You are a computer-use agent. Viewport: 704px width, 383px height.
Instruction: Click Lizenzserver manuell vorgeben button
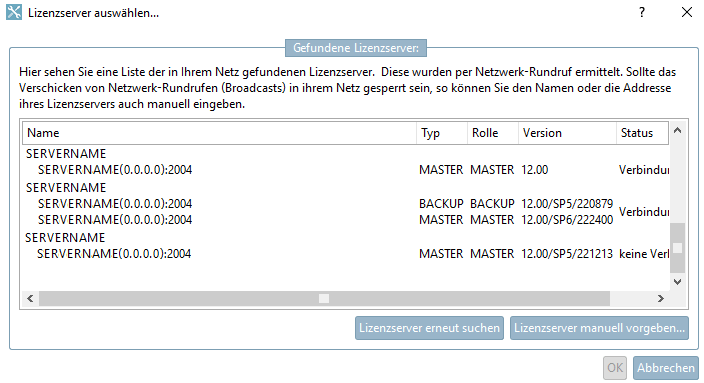tap(599, 328)
